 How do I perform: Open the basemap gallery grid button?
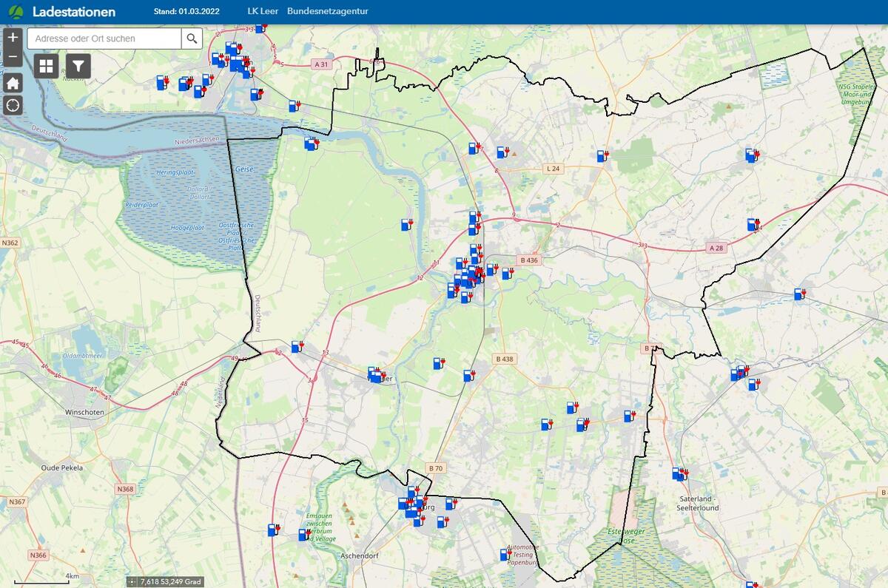click(47, 66)
